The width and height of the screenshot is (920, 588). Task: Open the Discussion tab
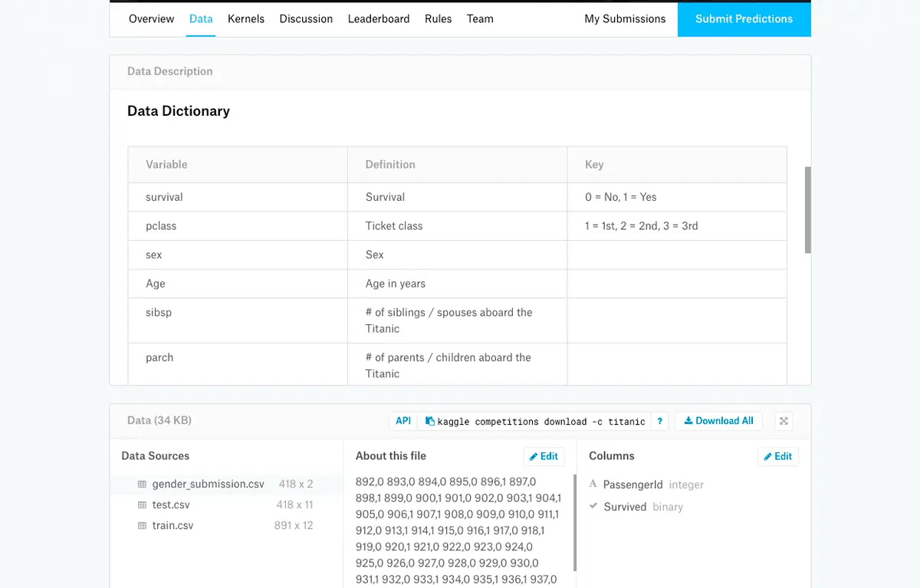tap(306, 18)
